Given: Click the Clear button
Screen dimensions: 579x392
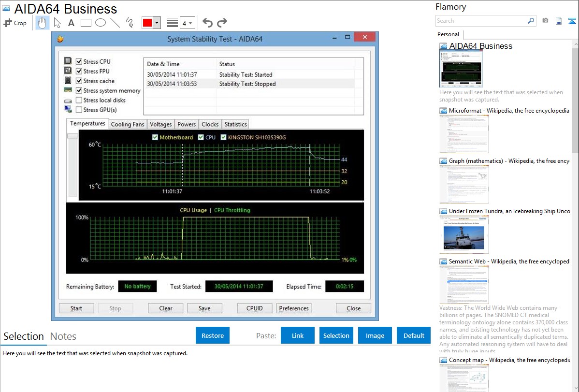Looking at the screenshot, I should click(165, 308).
